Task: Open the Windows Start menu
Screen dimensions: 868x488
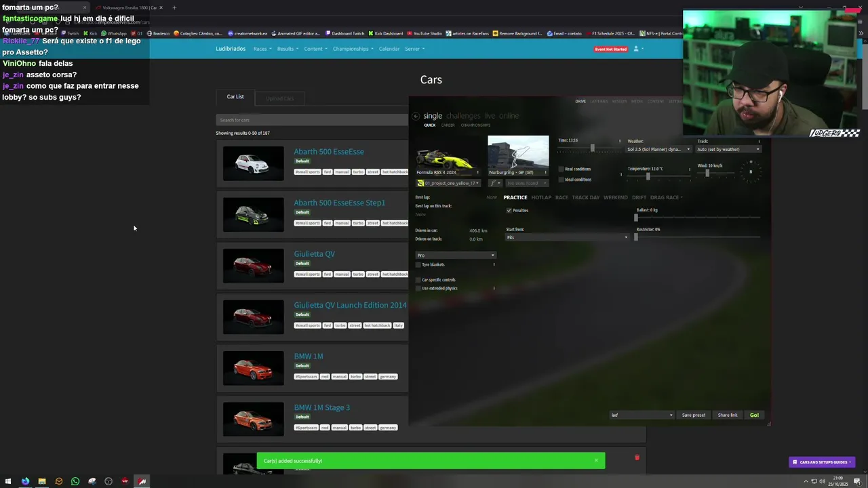Action: 9,481
